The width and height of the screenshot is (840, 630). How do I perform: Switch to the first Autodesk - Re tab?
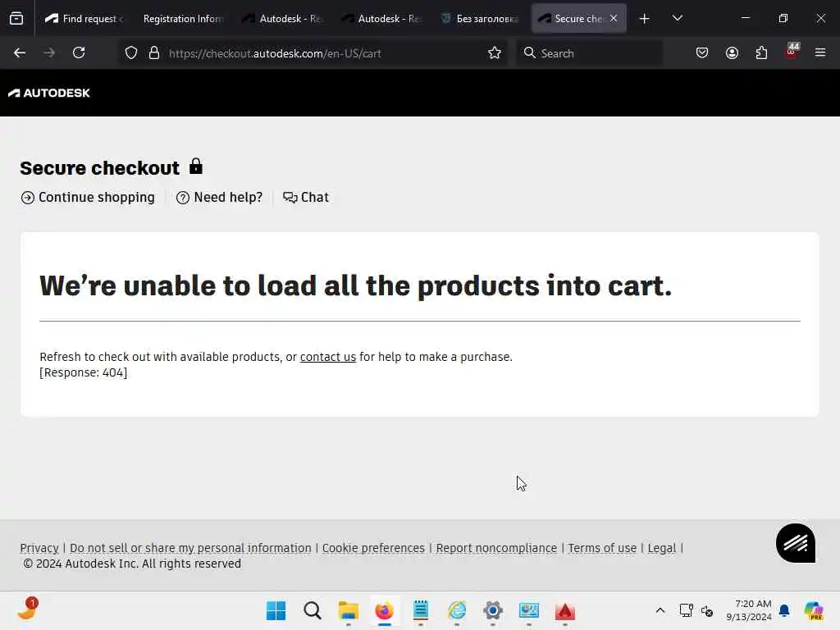click(x=284, y=18)
